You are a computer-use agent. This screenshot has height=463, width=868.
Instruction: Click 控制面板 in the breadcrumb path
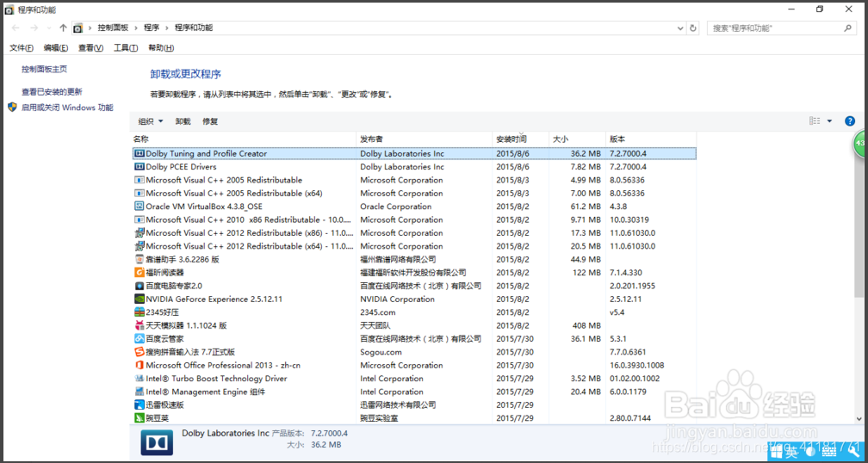[113, 28]
